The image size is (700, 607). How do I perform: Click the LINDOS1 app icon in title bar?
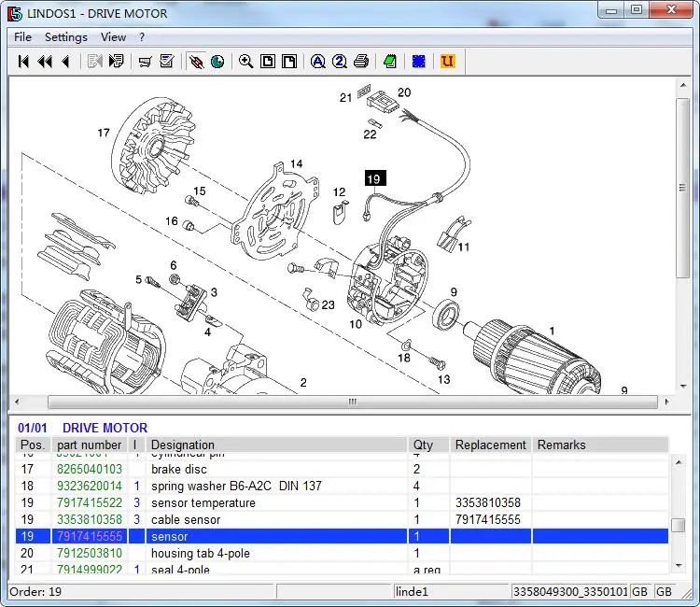click(15, 14)
